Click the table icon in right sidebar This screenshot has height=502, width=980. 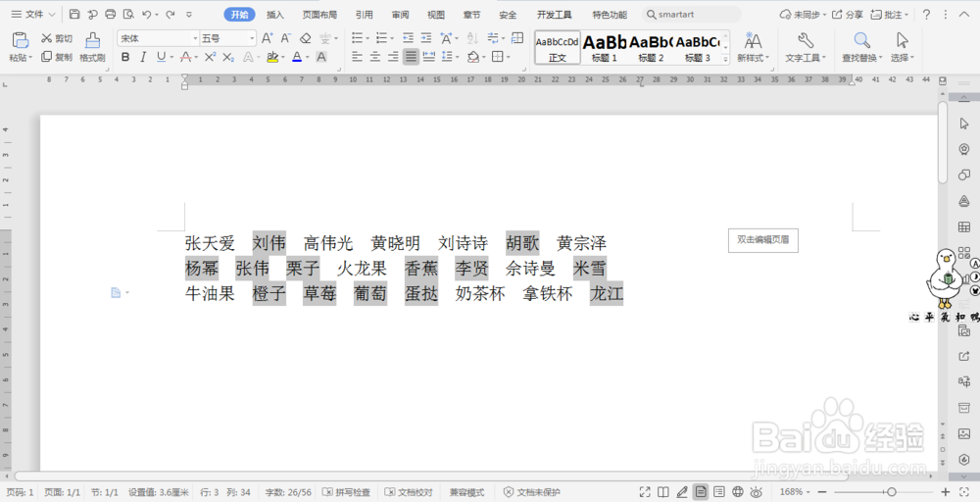click(x=964, y=226)
